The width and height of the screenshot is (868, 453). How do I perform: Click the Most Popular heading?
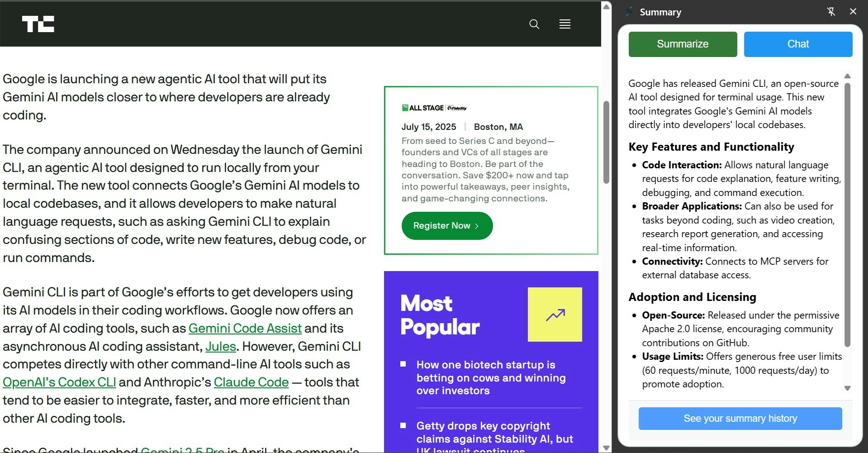tap(440, 315)
